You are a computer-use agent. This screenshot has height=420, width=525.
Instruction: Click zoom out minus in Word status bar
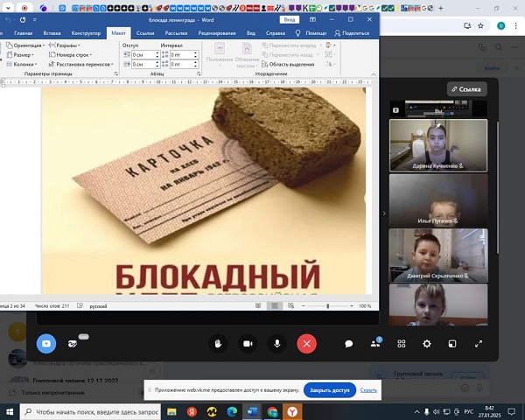(304, 305)
